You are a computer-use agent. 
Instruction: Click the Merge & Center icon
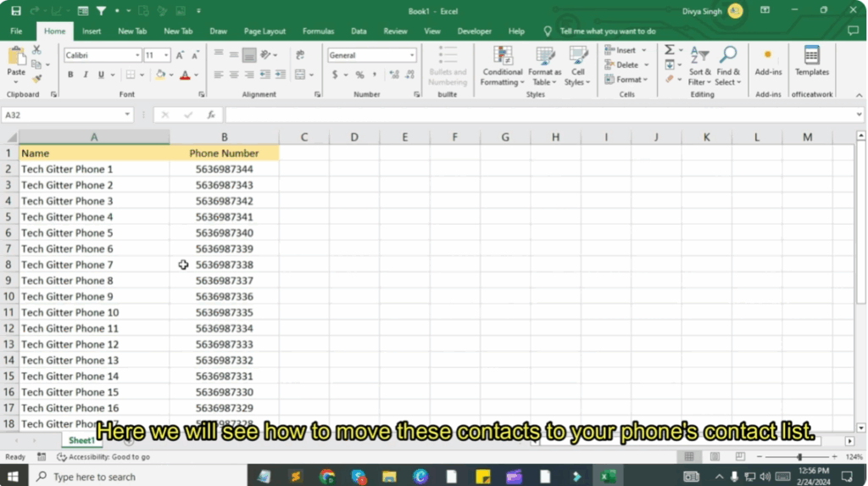pos(300,75)
